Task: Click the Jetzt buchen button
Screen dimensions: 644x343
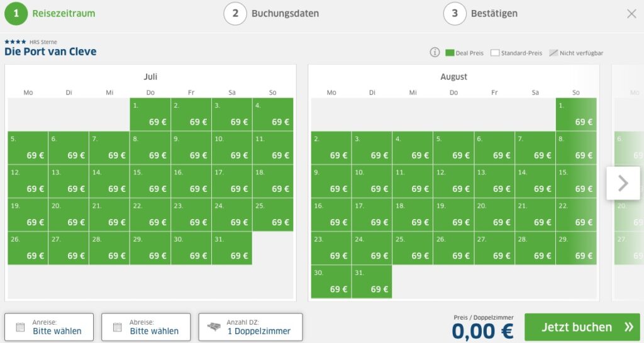Action: (582, 327)
